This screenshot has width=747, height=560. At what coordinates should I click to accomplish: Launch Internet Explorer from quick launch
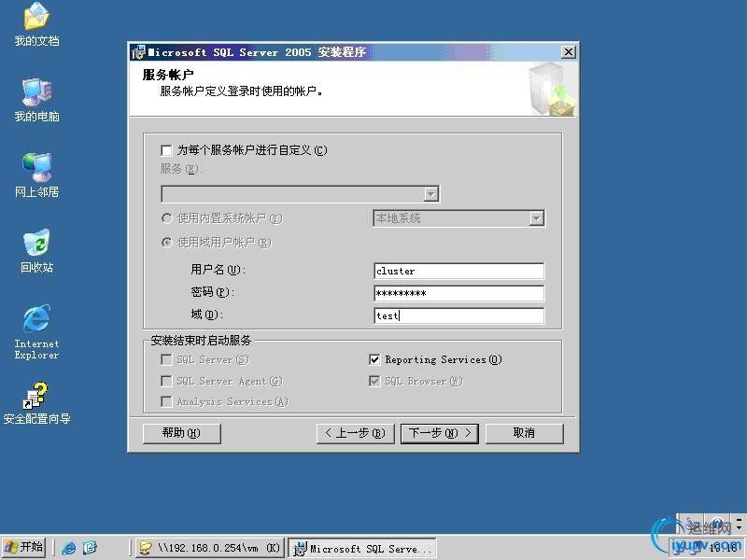68,548
